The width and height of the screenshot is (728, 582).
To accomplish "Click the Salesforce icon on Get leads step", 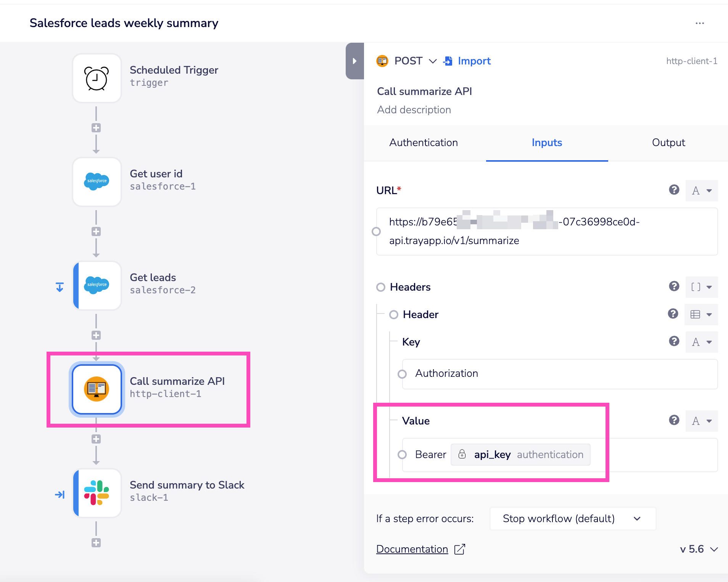I will pos(97,286).
